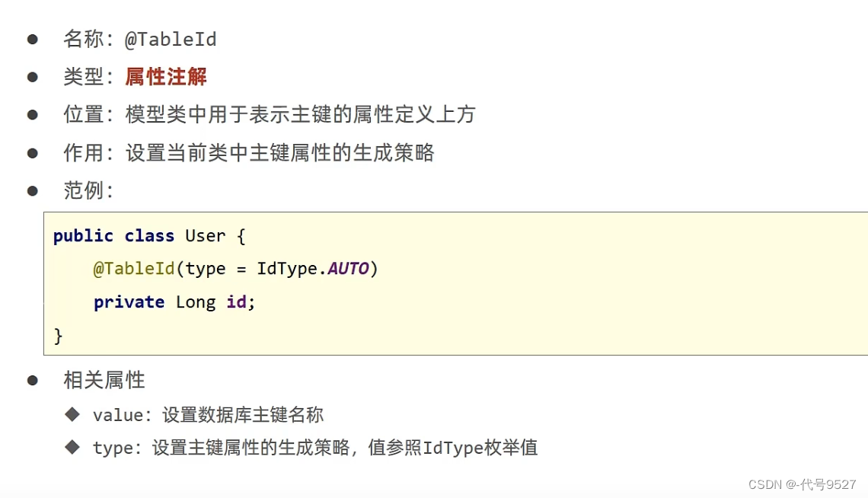Click round bullet beside 范例
Screen dimensions: 868x498
pos(33,191)
